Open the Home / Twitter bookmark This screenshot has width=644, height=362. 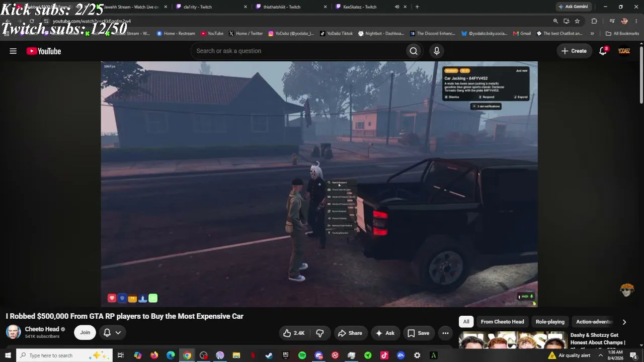click(246, 34)
